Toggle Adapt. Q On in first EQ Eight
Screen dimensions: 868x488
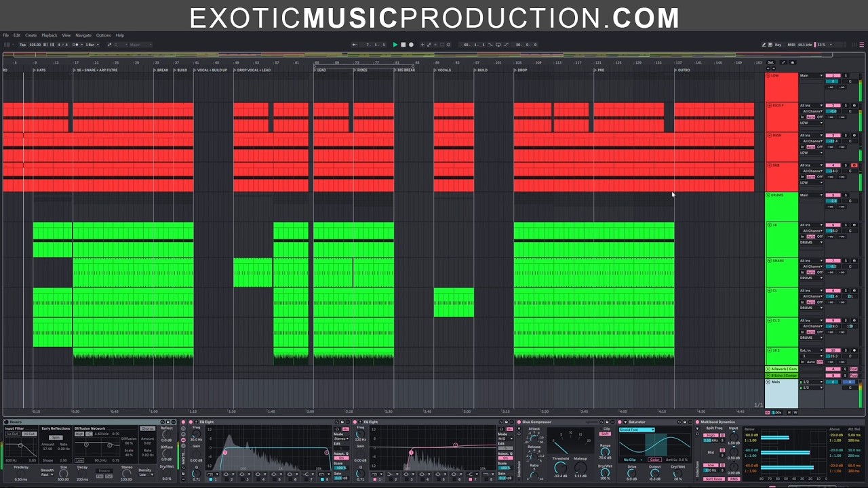[x=340, y=457]
